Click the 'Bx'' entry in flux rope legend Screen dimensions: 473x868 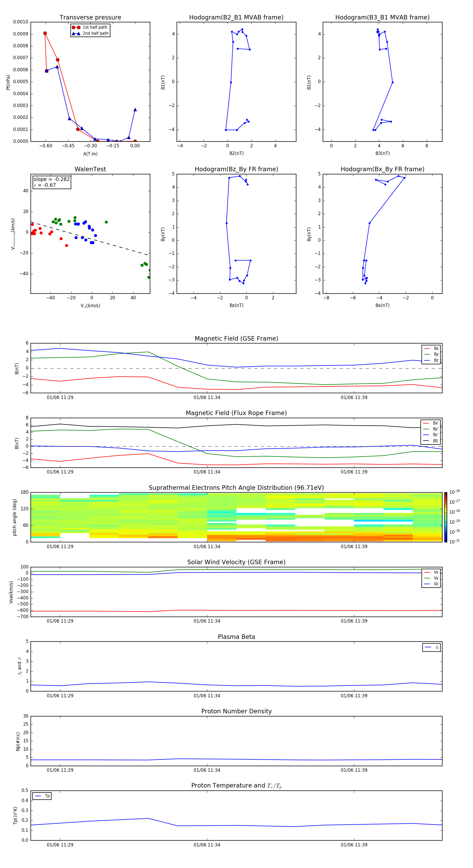click(x=431, y=423)
